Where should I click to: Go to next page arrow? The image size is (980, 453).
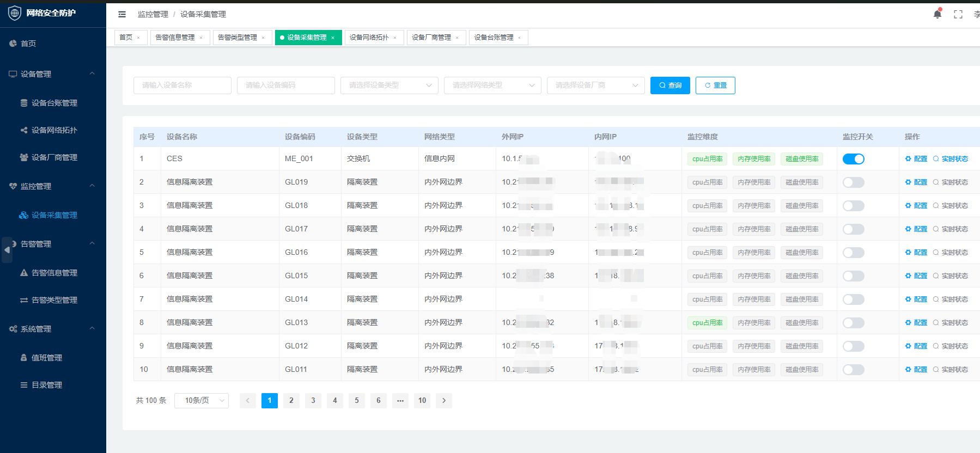[x=444, y=401]
